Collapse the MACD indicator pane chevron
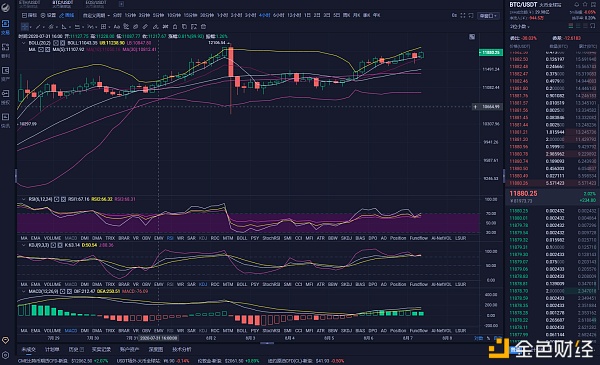 pos(24,292)
